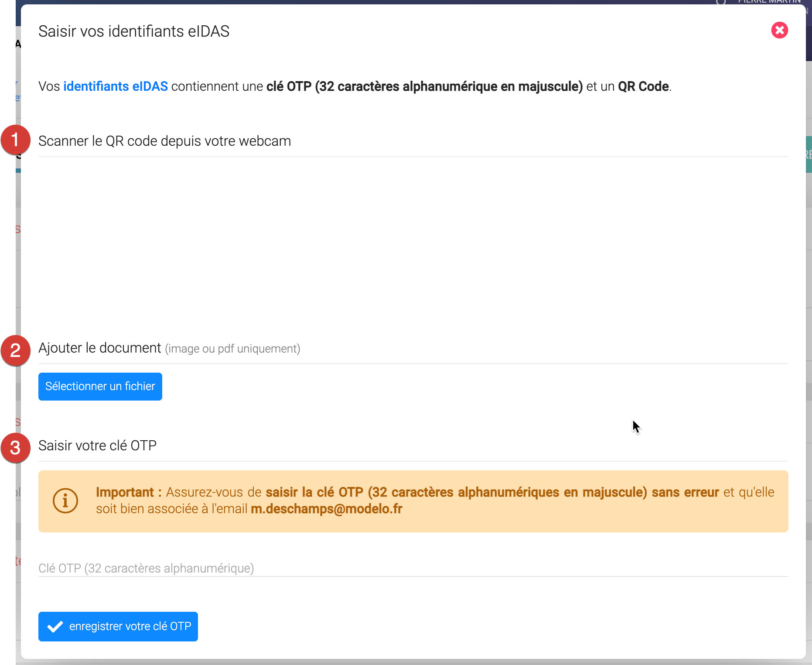Close the eIDAS dialog with red X
Image resolution: width=812 pixels, height=665 pixels.
tap(779, 31)
